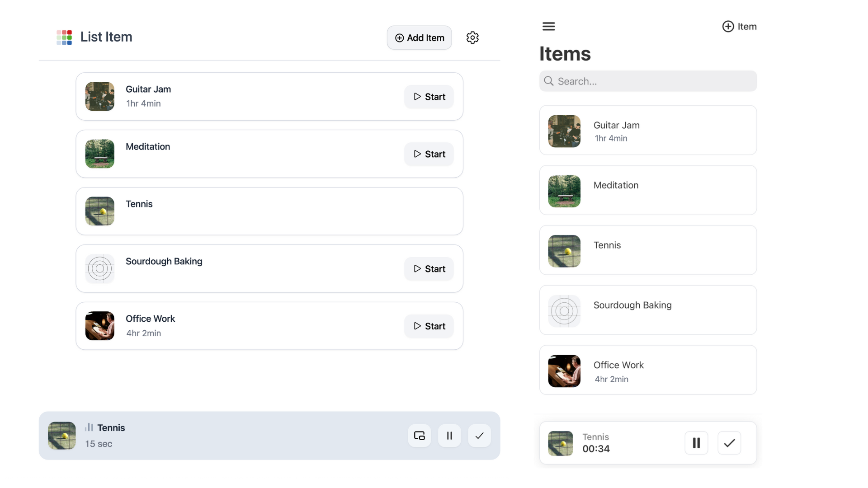
Task: Pause the Tennis timer in desktop bar
Action: pos(449,436)
